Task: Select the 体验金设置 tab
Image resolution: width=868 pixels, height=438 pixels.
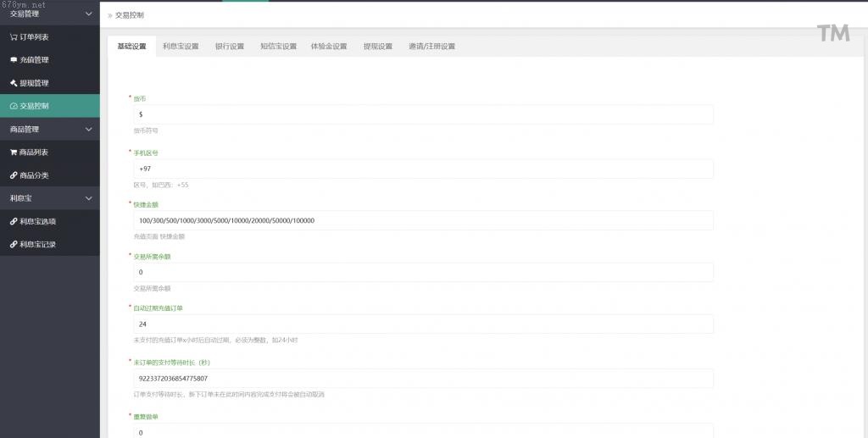Action: click(x=329, y=47)
